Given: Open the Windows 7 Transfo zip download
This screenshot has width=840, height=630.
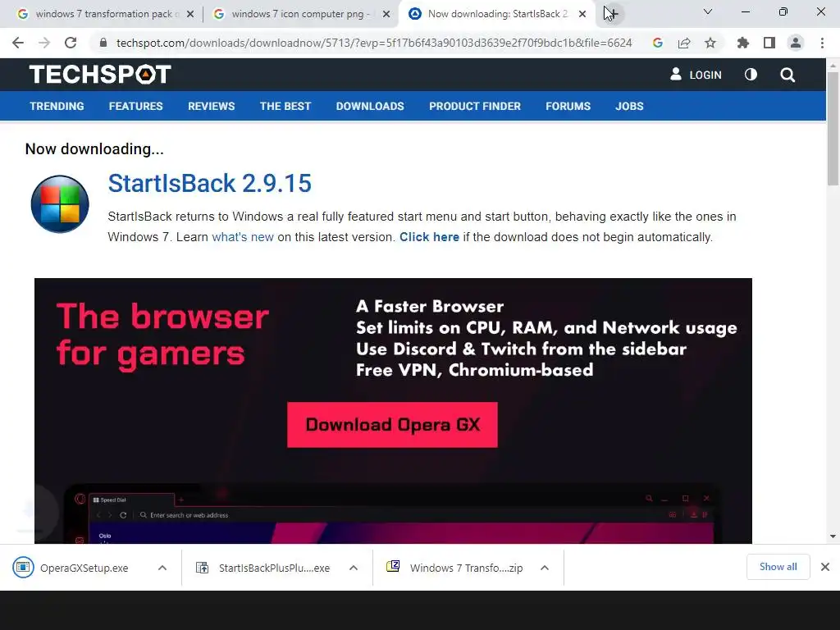Looking at the screenshot, I should pos(466,568).
